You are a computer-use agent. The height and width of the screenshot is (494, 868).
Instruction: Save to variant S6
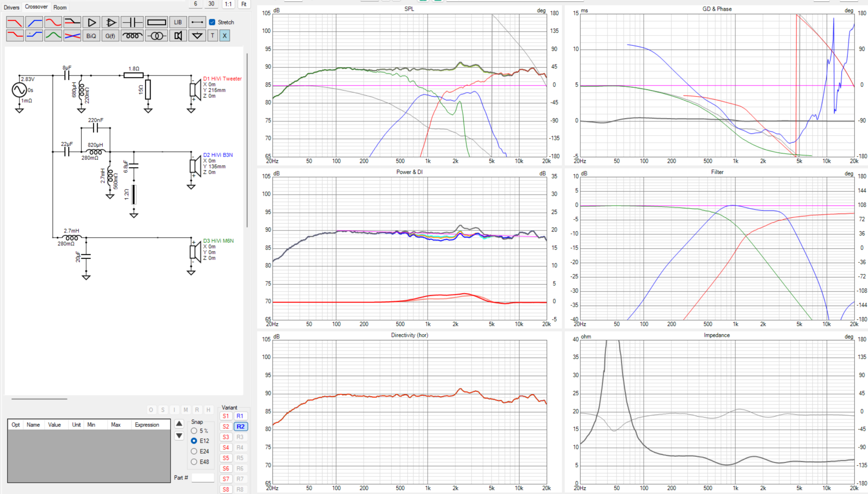[226, 469]
